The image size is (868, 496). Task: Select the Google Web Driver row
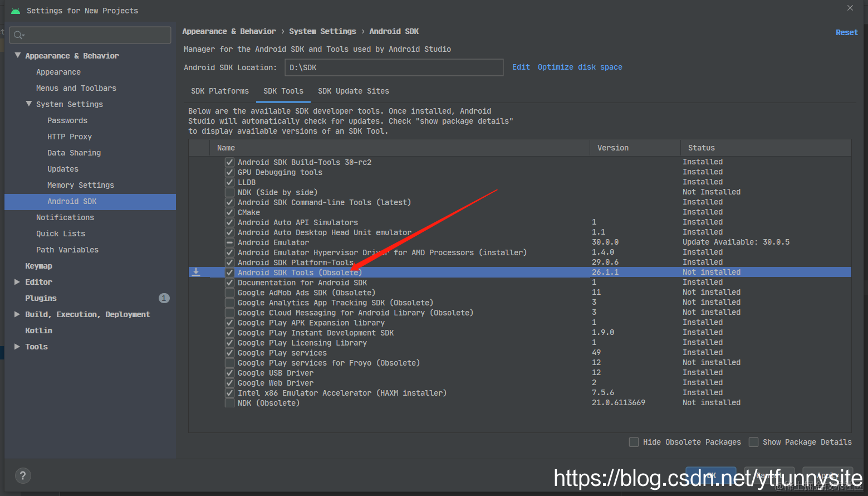coord(519,383)
